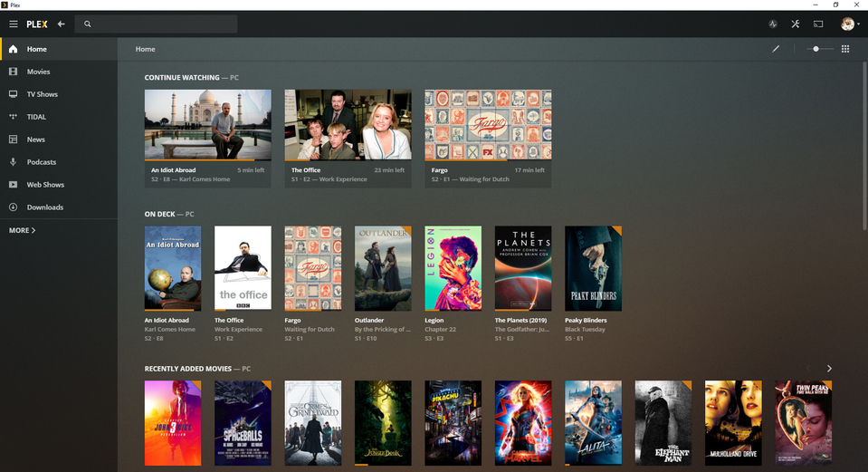The width and height of the screenshot is (868, 472).
Task: Open Legion poster in On Deck
Action: point(453,268)
